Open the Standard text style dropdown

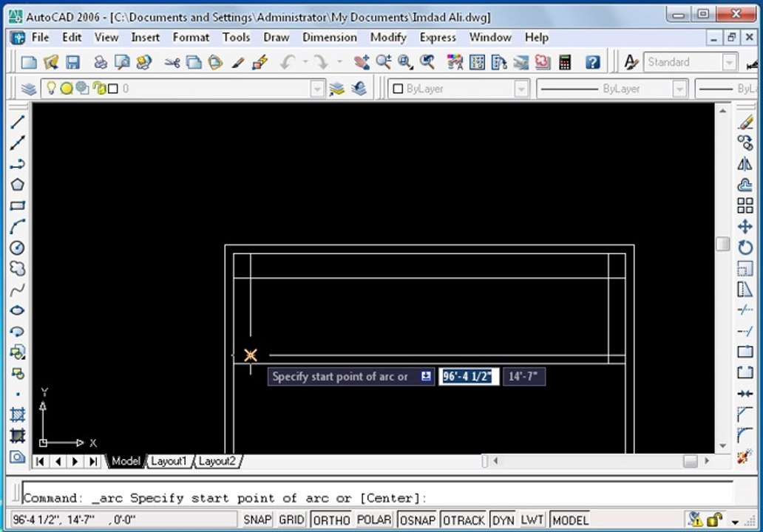pos(728,62)
